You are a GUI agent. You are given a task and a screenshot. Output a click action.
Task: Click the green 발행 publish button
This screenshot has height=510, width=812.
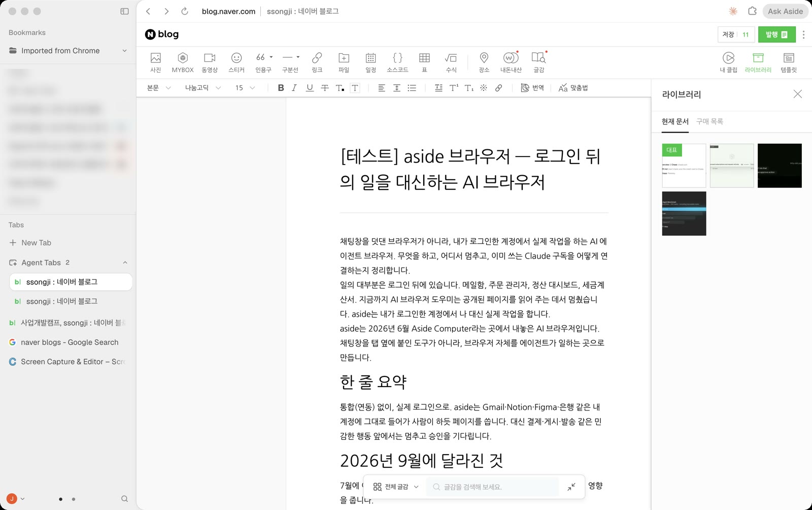(x=776, y=35)
